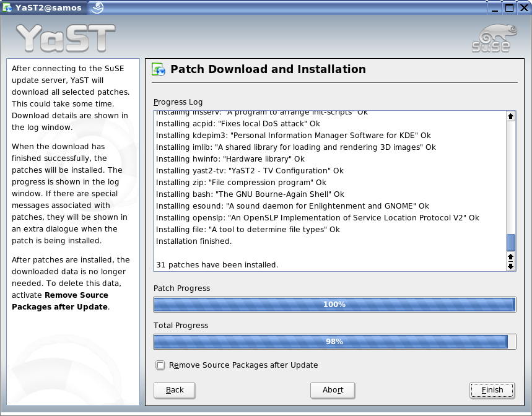Click the Finish button
532x416 pixels.
(x=492, y=390)
